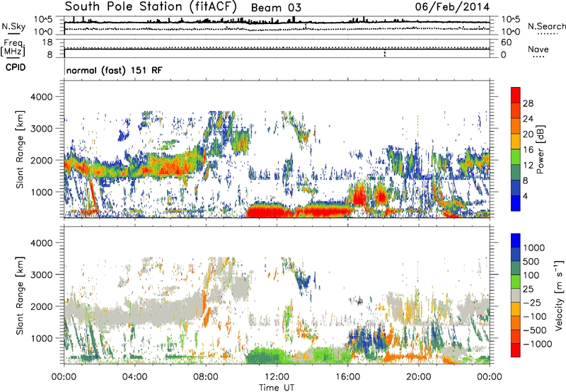Click the 'Power [dB]' colorbar label
The width and height of the screenshot is (566, 392).
(541, 149)
